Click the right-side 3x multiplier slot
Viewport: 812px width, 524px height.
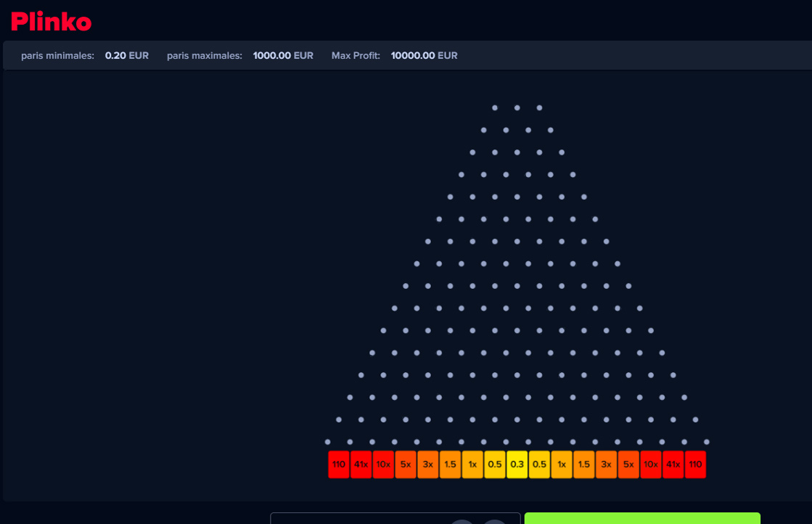point(606,464)
